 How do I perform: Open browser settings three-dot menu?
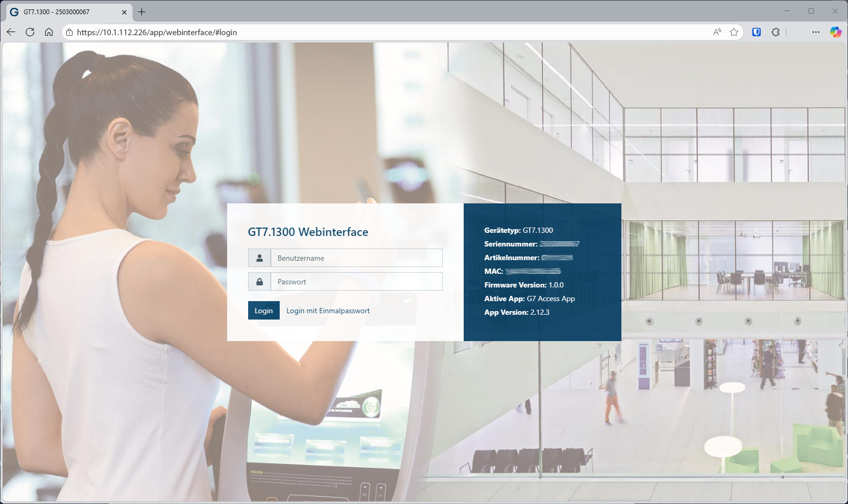(x=816, y=32)
